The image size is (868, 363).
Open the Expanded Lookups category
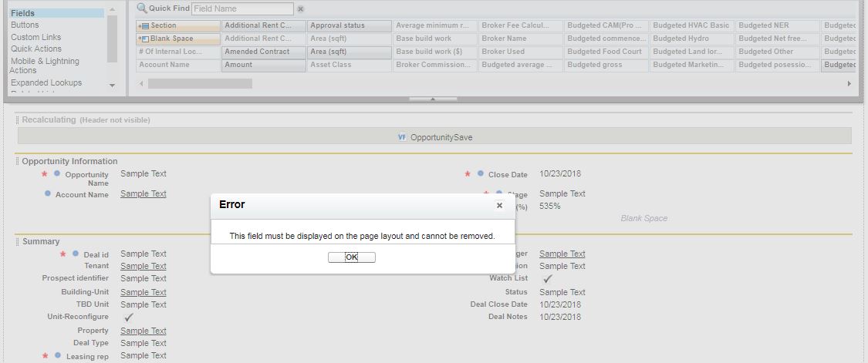click(46, 82)
